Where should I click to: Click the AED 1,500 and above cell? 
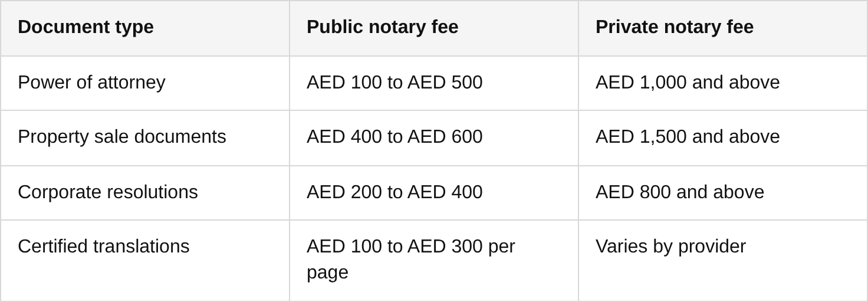coord(687,137)
